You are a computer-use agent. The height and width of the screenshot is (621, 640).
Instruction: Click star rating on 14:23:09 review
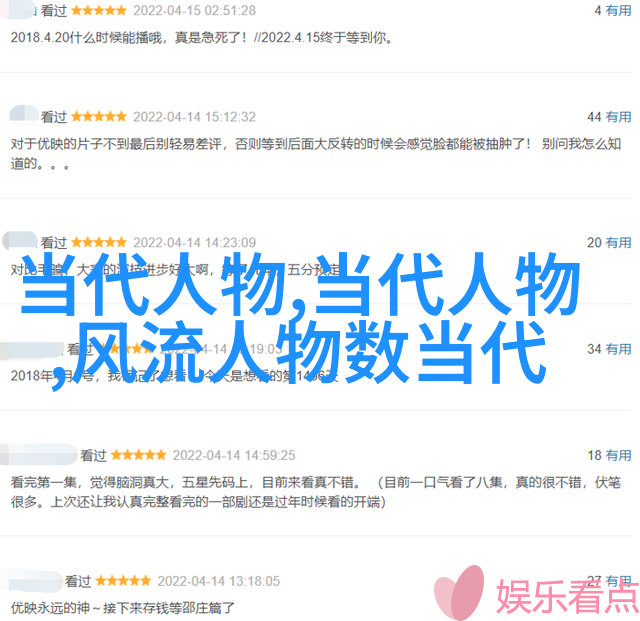point(99,243)
